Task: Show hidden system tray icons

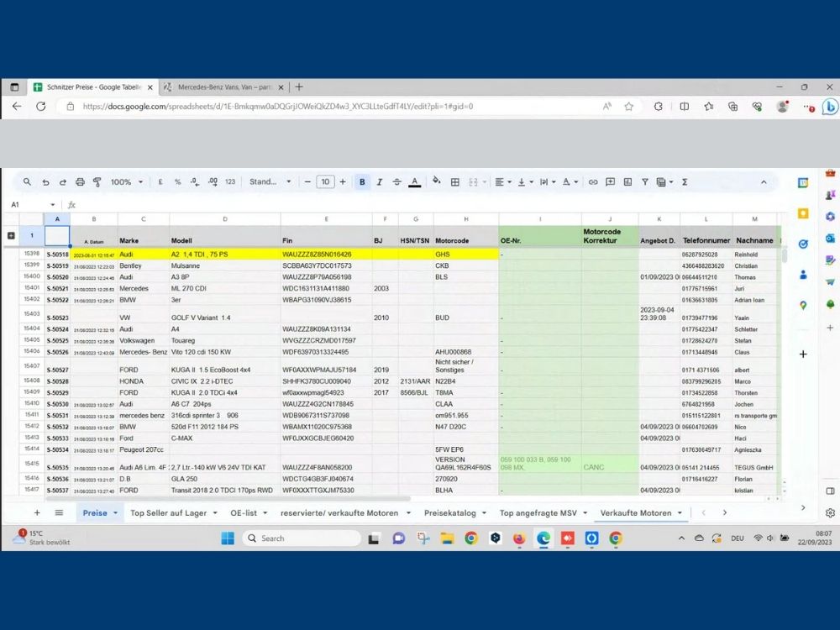Action: (x=681, y=538)
